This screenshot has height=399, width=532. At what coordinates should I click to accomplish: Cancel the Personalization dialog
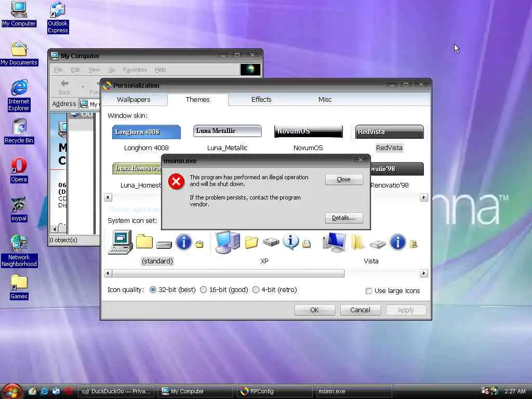coord(360,310)
